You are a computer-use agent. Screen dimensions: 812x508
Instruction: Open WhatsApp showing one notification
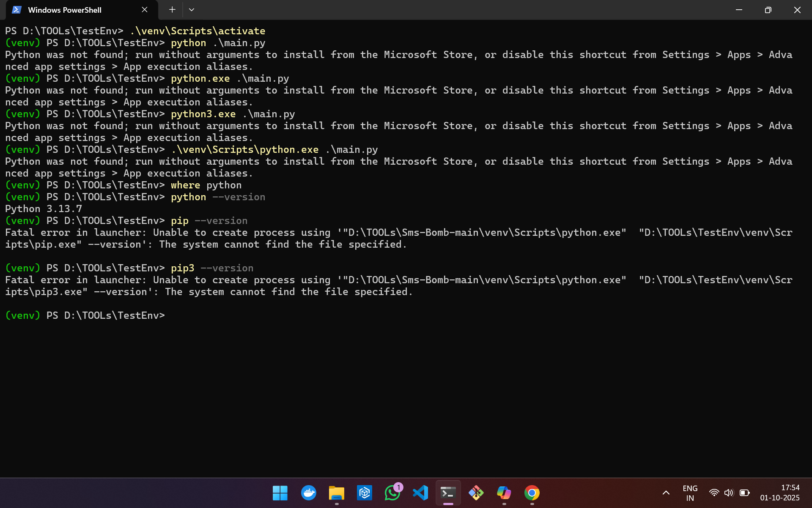coord(392,493)
